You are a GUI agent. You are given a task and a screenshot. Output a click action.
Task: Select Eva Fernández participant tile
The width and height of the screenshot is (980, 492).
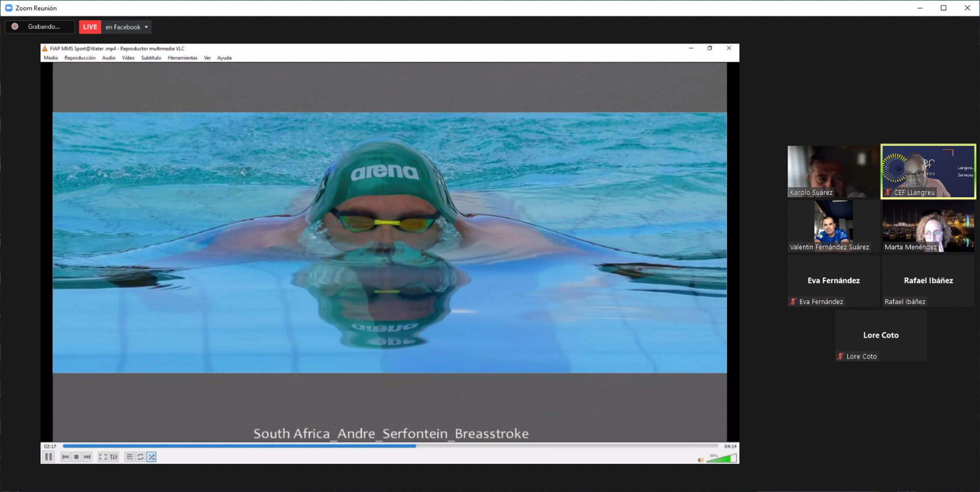click(833, 281)
